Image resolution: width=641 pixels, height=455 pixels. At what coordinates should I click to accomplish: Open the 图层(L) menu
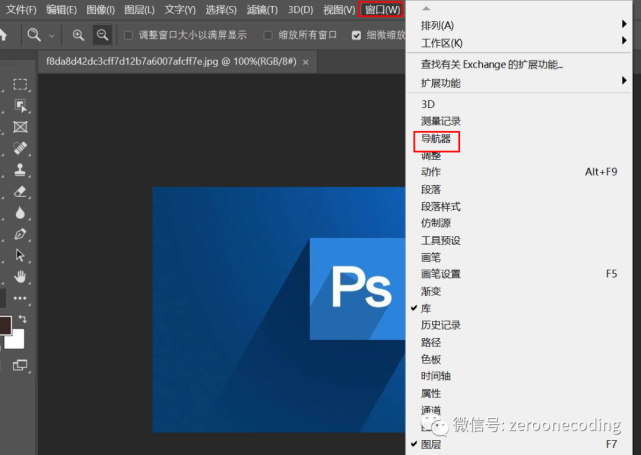click(x=139, y=10)
